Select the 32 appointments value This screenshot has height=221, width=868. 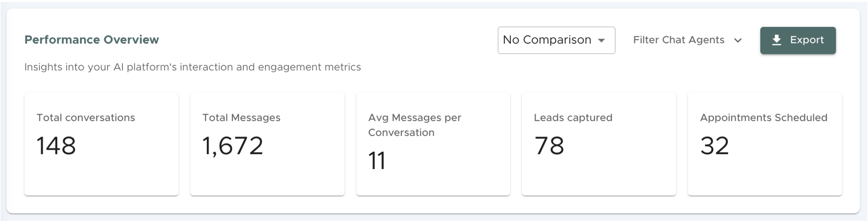point(714,146)
